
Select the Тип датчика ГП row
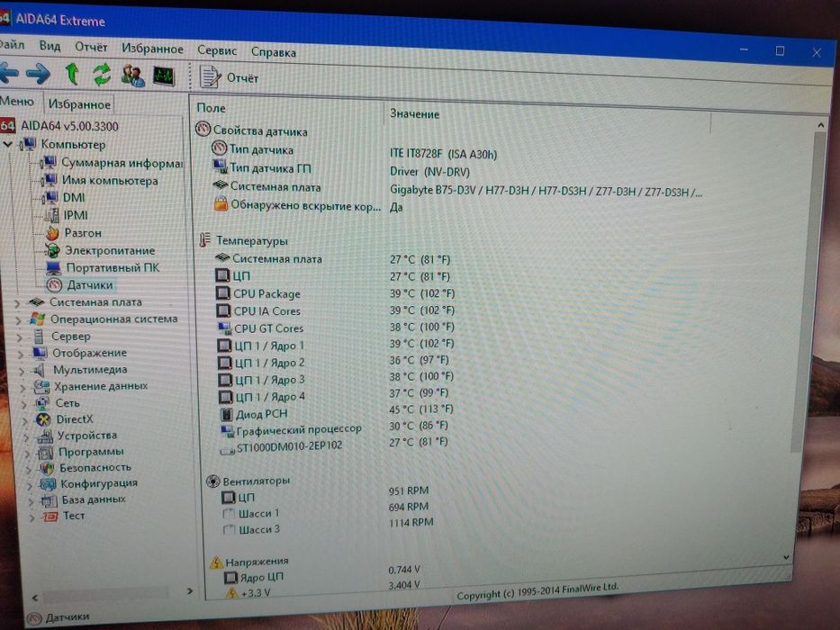click(x=341, y=169)
